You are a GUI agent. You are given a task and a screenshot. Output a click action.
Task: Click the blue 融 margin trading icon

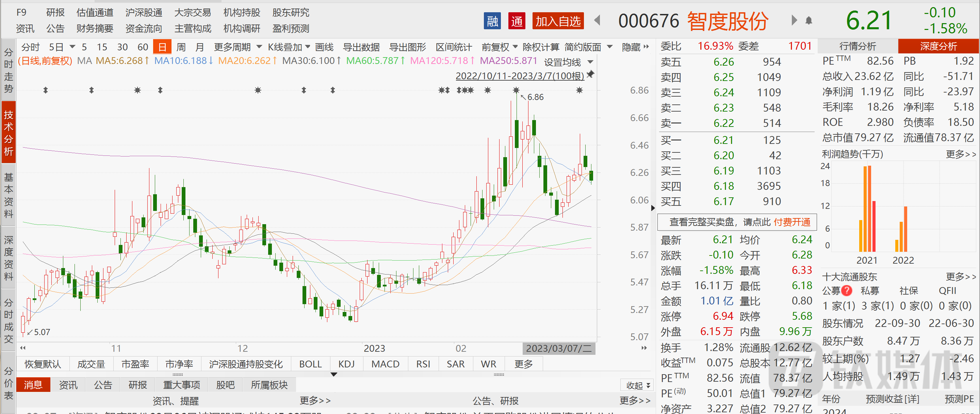[492, 21]
